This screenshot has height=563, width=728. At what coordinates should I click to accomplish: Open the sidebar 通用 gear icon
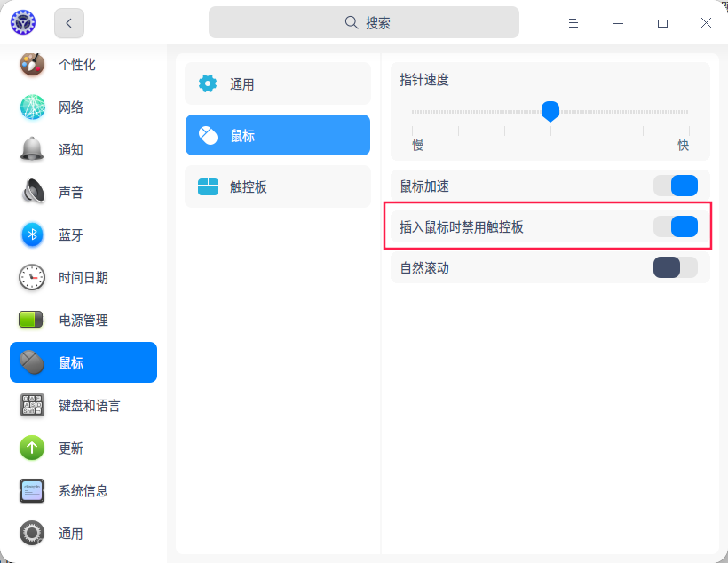click(x=32, y=534)
